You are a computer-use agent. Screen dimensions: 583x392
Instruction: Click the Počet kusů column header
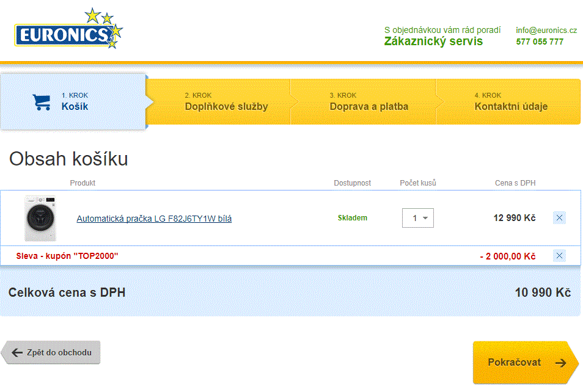tap(417, 183)
